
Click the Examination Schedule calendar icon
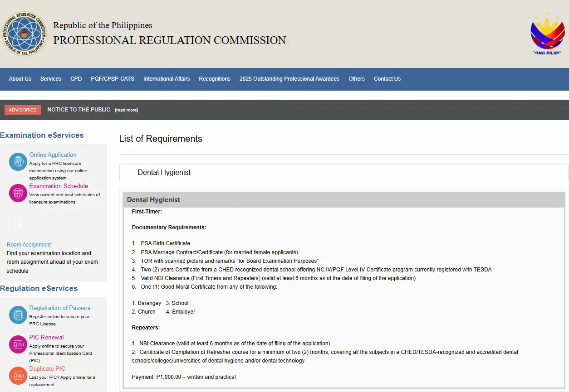18,193
